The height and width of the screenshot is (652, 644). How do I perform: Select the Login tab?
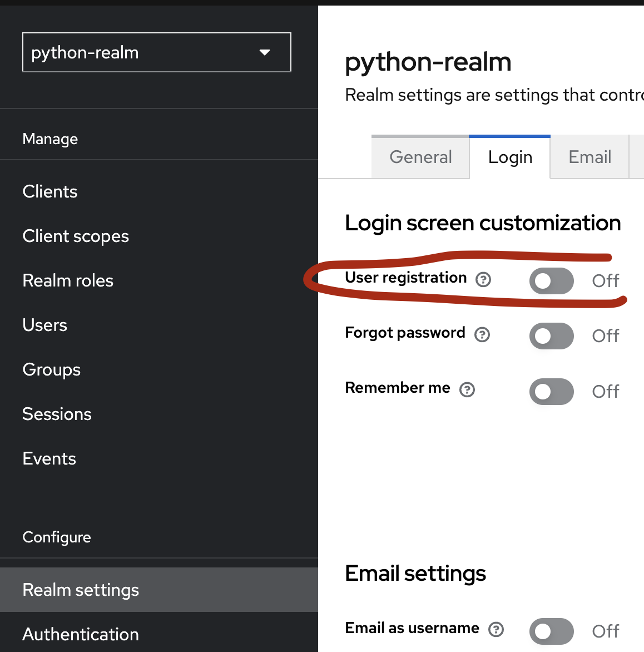point(510,157)
